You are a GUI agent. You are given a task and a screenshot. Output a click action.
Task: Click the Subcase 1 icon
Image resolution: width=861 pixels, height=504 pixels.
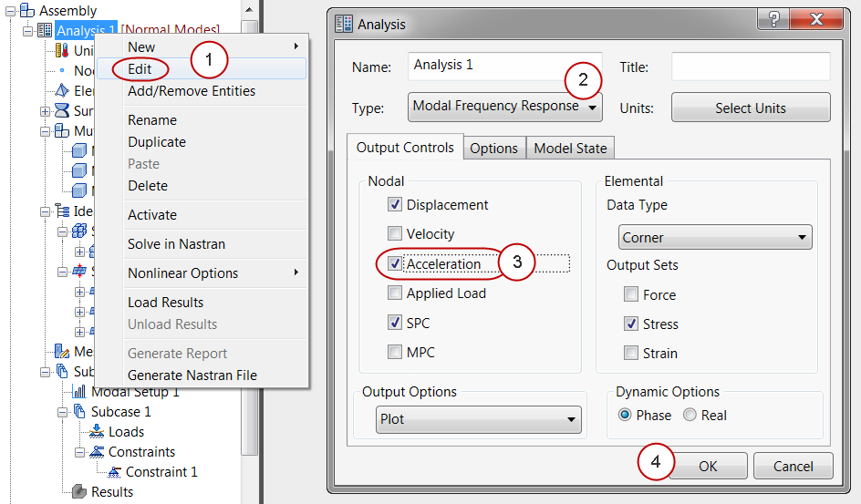[79, 412]
